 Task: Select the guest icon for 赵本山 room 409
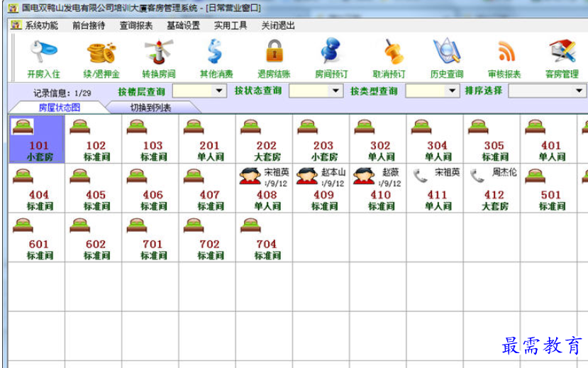pos(307,176)
